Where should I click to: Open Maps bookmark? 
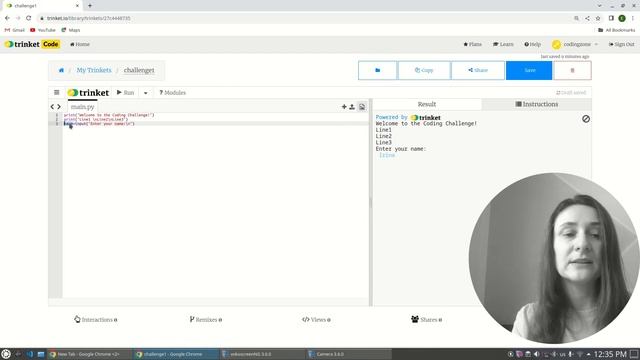pyautogui.click(x=71, y=30)
